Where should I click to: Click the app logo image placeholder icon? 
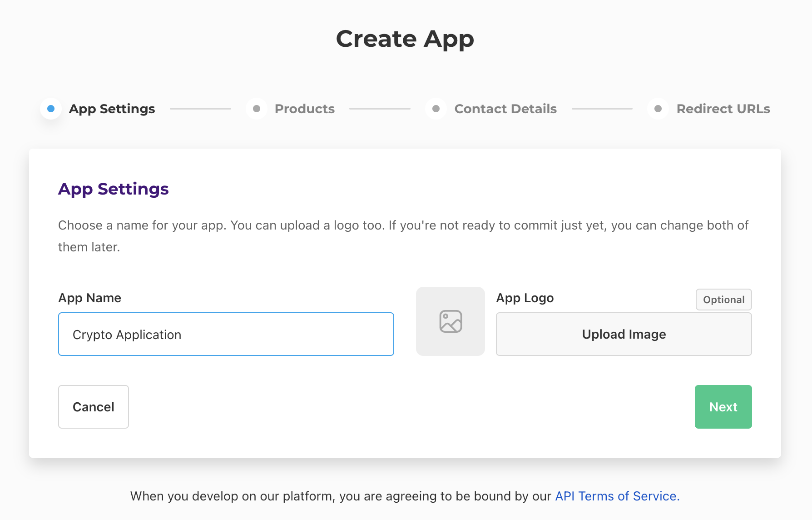pyautogui.click(x=451, y=321)
